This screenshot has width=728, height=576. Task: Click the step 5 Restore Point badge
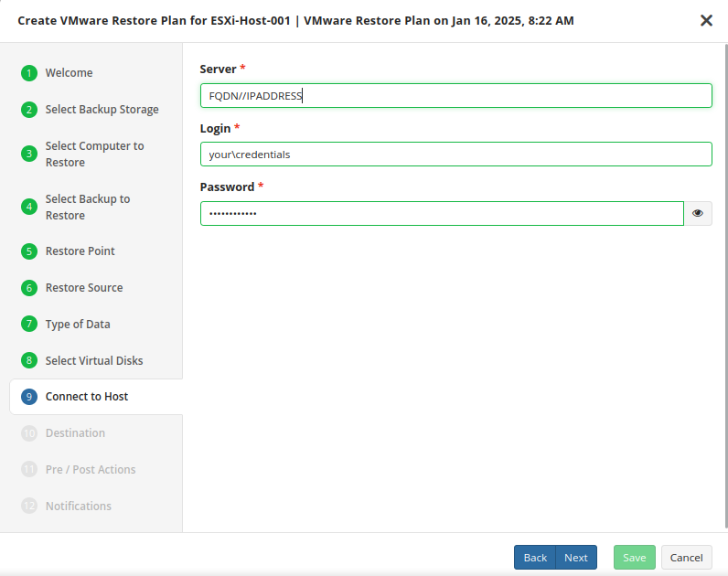[29, 251]
